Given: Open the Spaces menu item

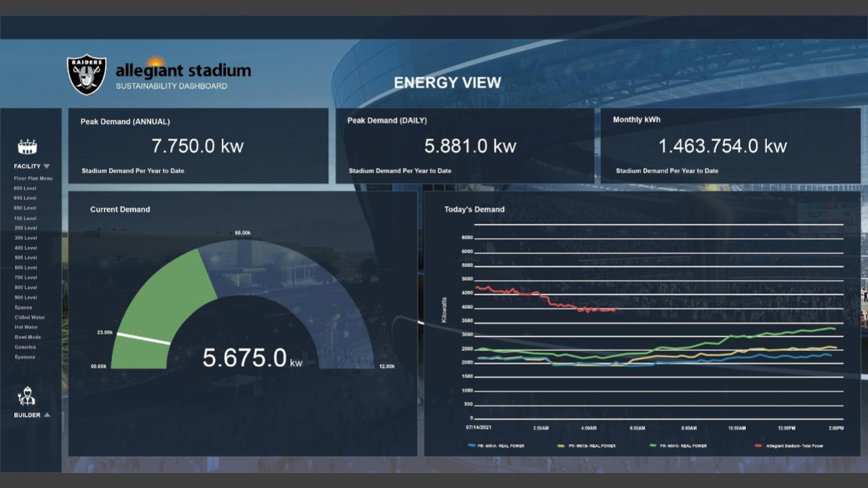Looking at the screenshot, I should click(x=23, y=308).
